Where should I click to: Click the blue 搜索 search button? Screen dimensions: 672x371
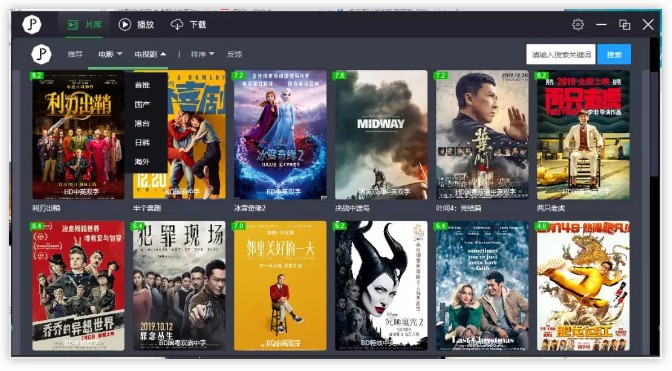point(614,54)
